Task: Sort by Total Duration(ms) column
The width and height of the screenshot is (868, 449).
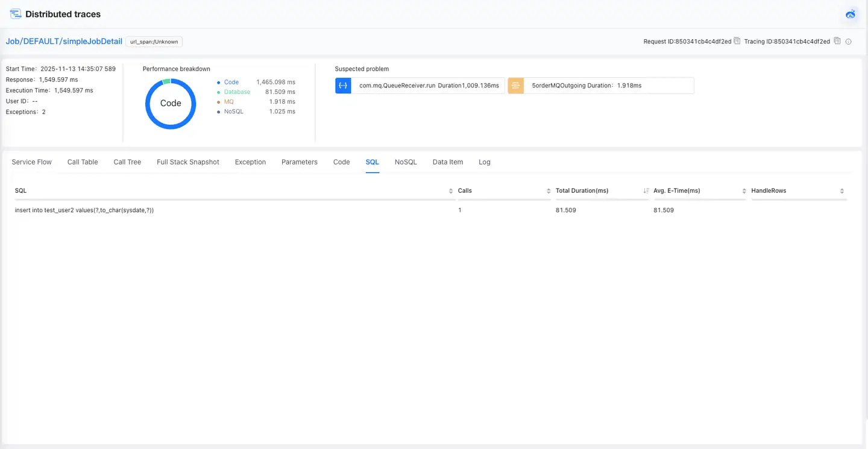Action: pyautogui.click(x=646, y=191)
